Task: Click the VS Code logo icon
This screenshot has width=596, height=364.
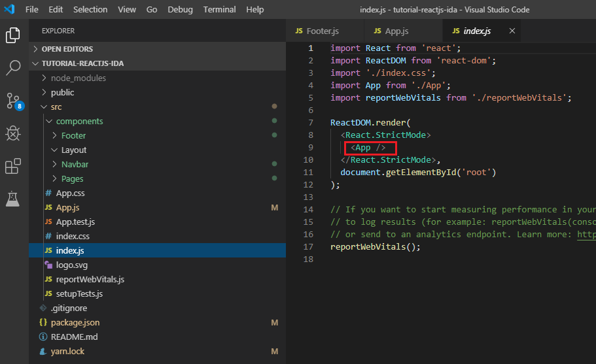Action: coord(9,8)
